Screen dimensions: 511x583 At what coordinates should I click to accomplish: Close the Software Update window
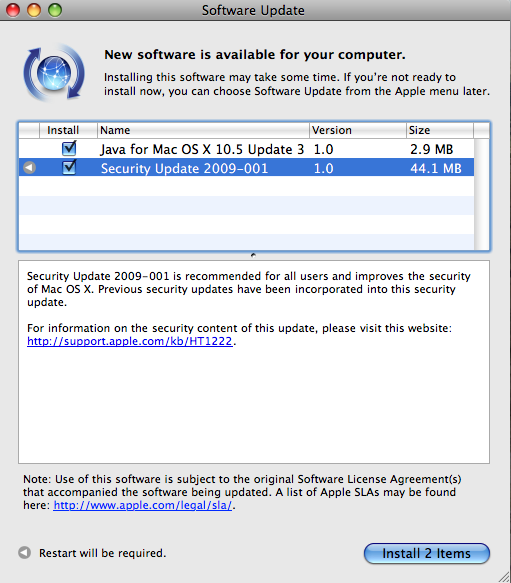point(13,10)
